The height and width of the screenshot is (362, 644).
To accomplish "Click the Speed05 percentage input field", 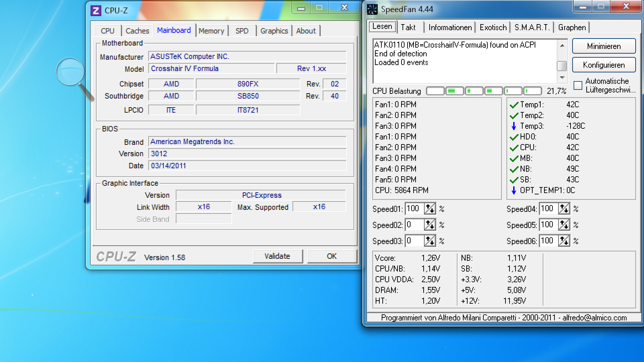I will pos(548,225).
